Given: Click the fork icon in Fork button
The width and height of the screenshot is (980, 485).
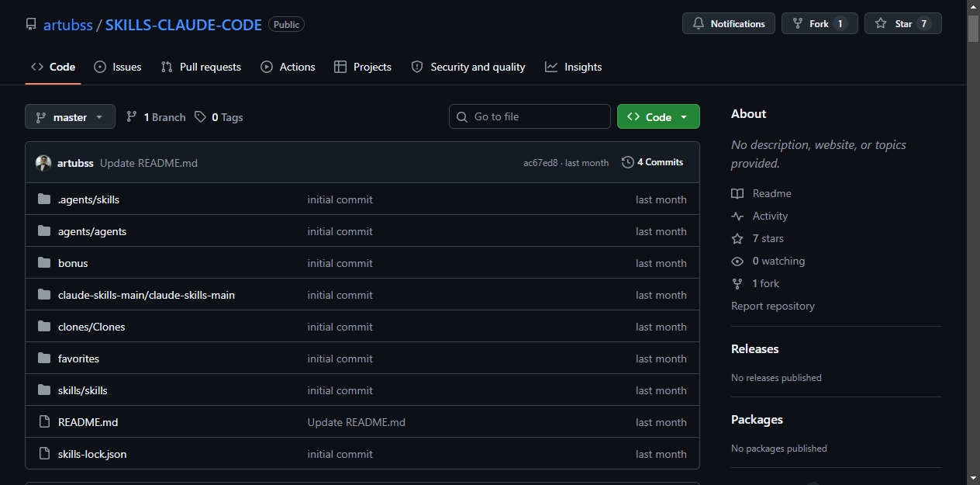Looking at the screenshot, I should tap(798, 24).
